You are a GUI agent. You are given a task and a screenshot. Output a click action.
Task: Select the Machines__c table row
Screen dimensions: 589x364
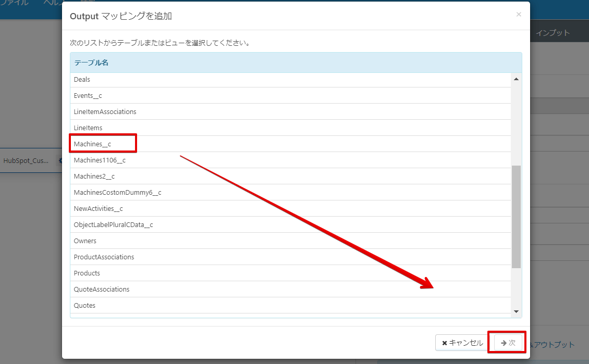point(290,144)
